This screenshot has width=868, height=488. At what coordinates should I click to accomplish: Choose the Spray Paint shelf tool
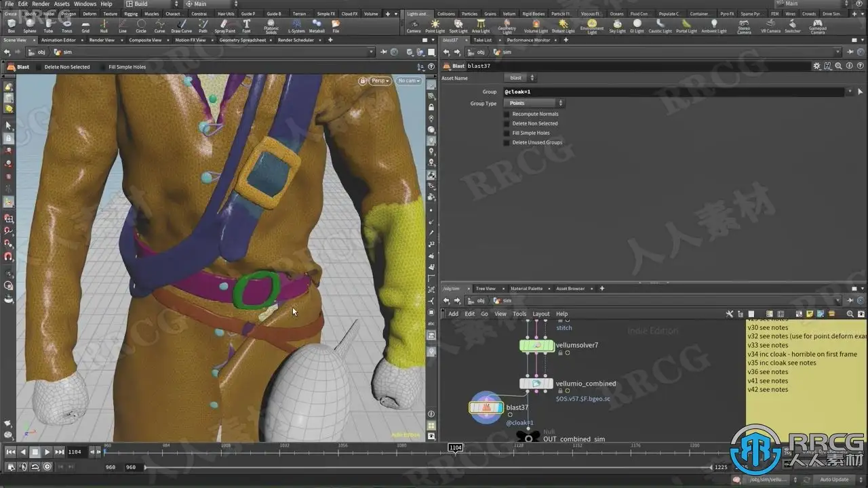(224, 26)
